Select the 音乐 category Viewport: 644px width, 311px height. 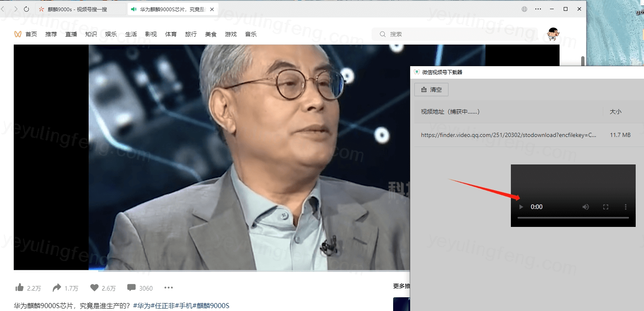pos(251,34)
